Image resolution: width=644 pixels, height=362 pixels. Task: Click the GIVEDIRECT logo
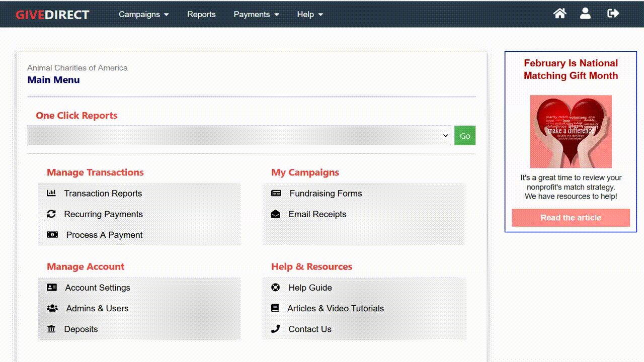tap(52, 15)
